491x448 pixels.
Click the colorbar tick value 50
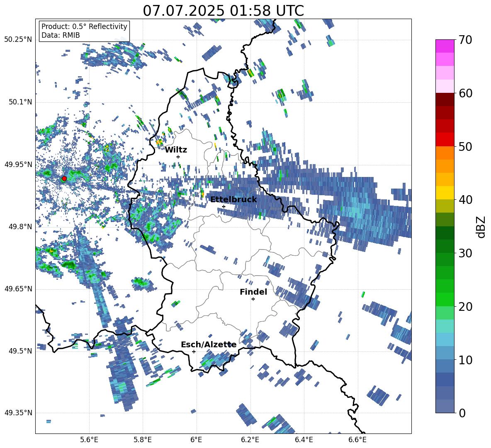click(x=465, y=146)
